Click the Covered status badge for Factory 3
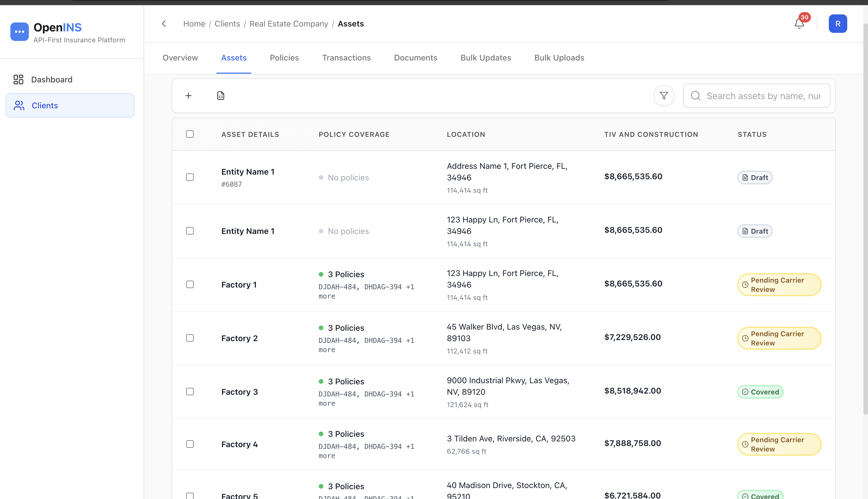Image resolution: width=868 pixels, height=499 pixels. [x=760, y=391]
